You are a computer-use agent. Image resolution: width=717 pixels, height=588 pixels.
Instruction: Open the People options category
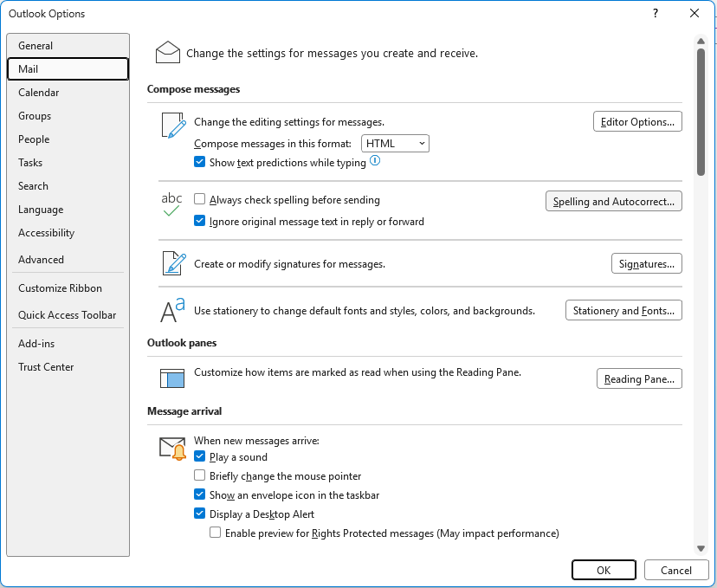(68, 139)
